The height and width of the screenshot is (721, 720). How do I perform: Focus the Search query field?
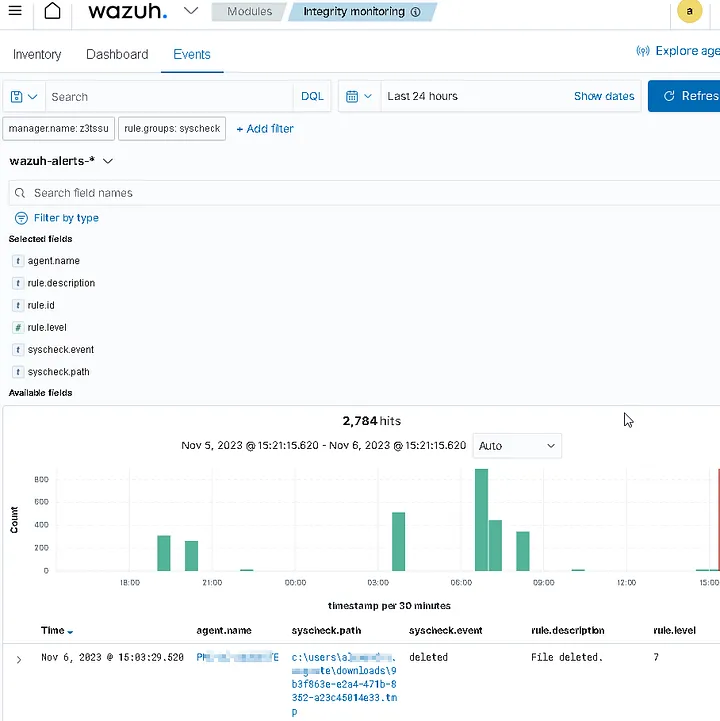tap(169, 97)
